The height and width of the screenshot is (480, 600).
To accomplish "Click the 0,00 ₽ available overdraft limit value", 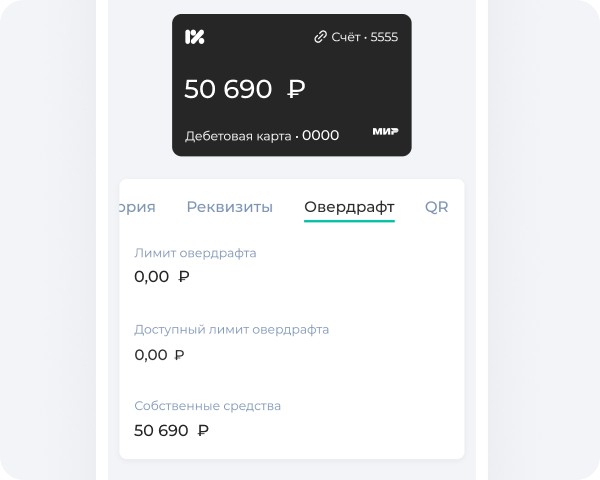I will pos(159,354).
